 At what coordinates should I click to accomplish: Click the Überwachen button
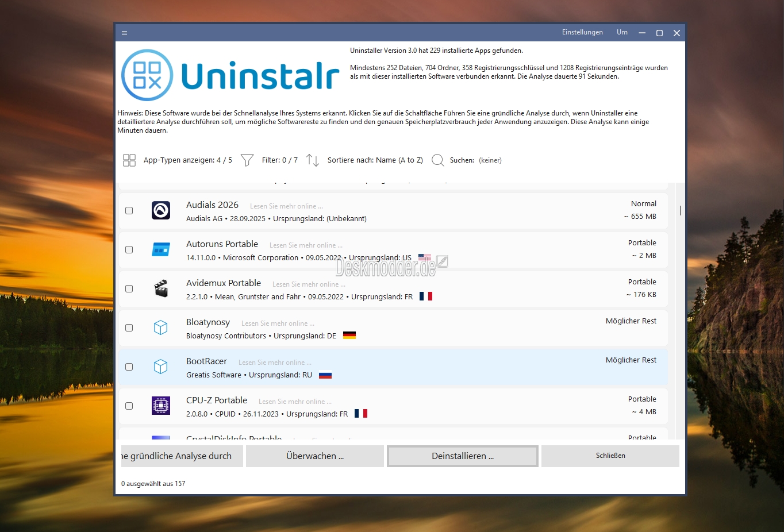314,456
